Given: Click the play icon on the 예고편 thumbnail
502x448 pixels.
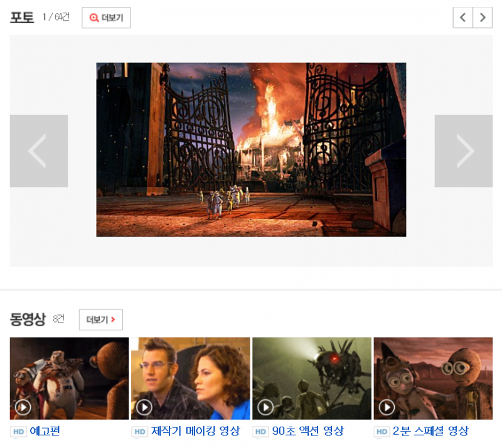Looking at the screenshot, I should click(23, 407).
